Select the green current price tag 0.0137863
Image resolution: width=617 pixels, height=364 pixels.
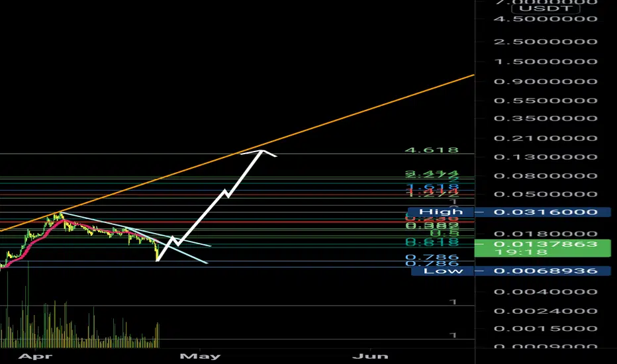[x=543, y=248]
